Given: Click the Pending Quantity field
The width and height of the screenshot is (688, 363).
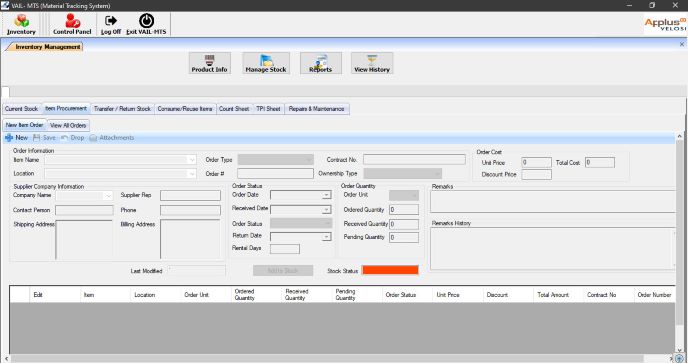Looking at the screenshot, I should point(404,237).
